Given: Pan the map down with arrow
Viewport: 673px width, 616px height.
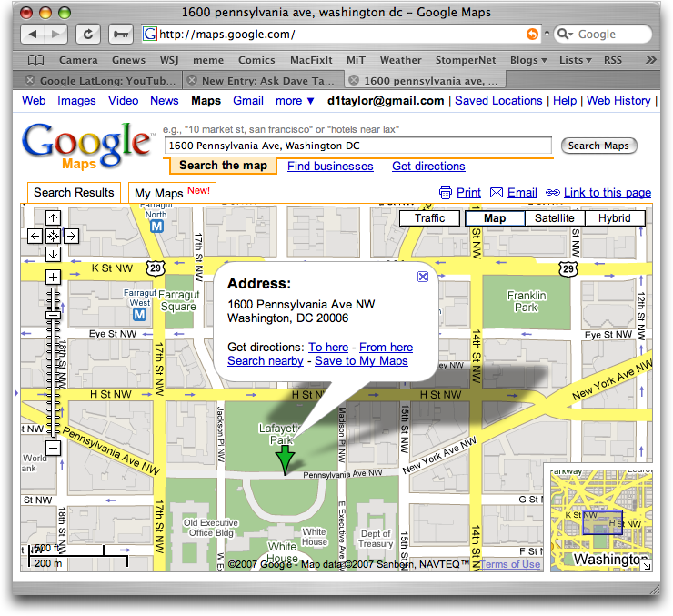Looking at the screenshot, I should (54, 254).
